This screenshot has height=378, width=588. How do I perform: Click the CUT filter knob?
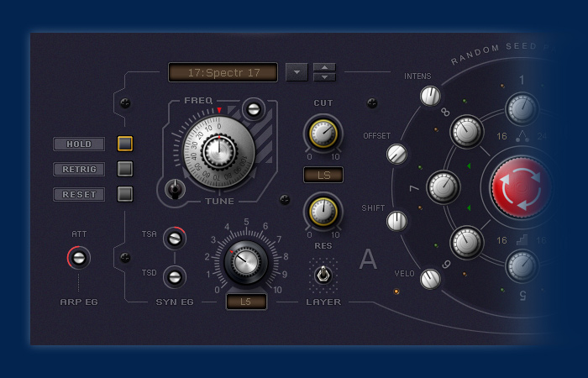[x=323, y=132]
